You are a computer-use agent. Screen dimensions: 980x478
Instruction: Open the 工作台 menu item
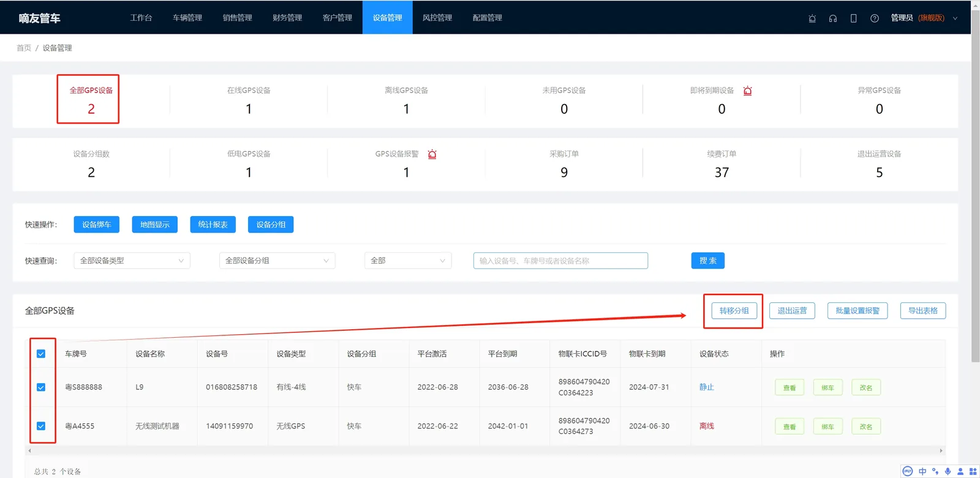(x=141, y=18)
